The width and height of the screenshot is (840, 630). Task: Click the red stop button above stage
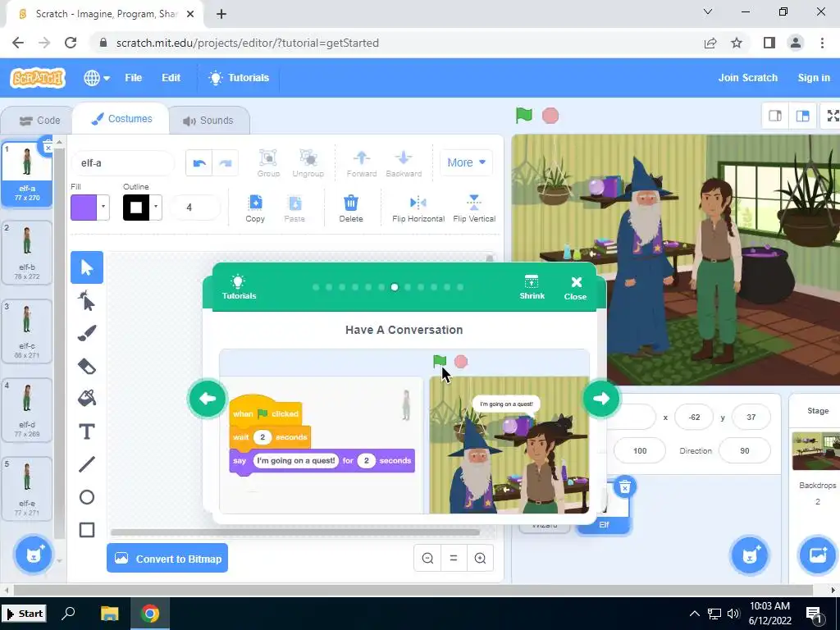click(x=550, y=115)
